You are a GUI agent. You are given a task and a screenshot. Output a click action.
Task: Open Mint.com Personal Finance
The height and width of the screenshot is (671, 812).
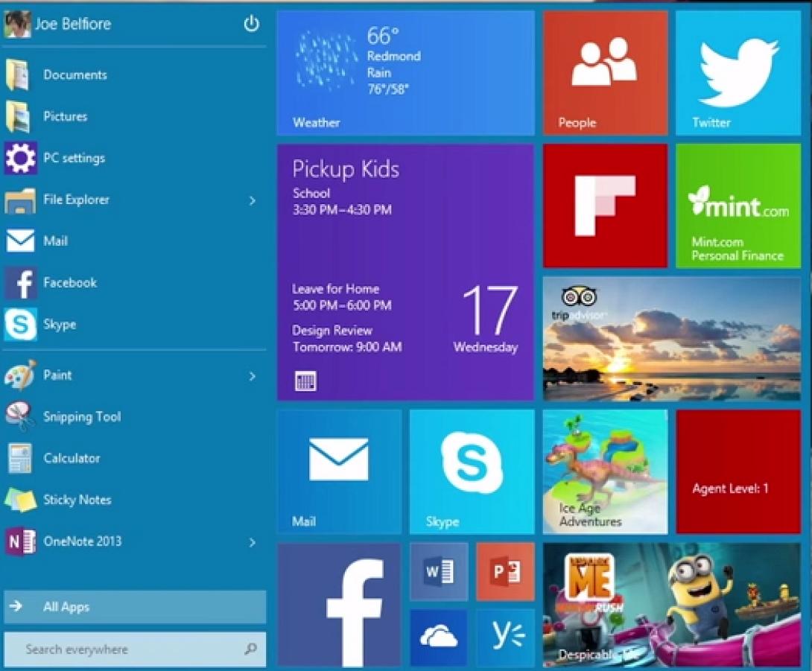pos(737,204)
